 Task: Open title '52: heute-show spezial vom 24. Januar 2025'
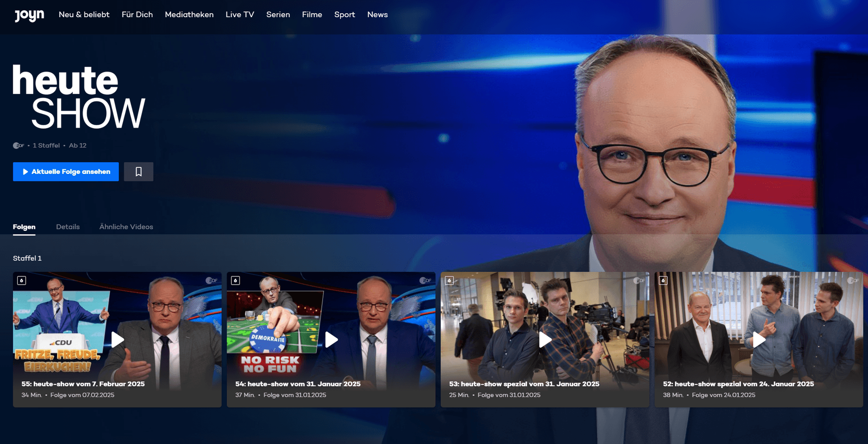738,384
